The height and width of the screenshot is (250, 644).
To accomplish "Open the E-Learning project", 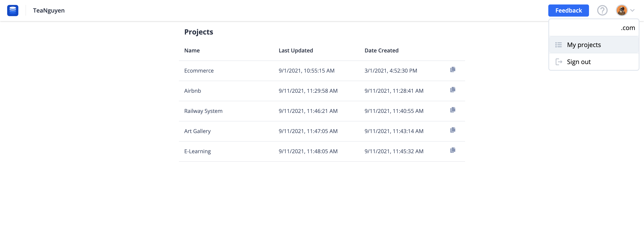I will pyautogui.click(x=197, y=151).
